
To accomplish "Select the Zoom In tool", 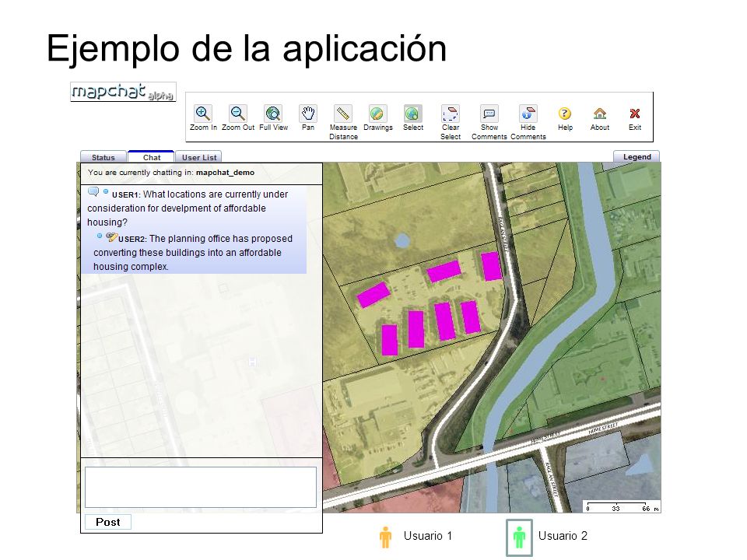I will [203, 114].
